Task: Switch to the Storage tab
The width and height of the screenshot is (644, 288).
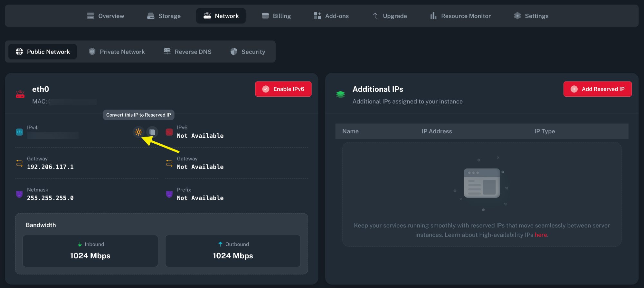Action: [x=164, y=16]
